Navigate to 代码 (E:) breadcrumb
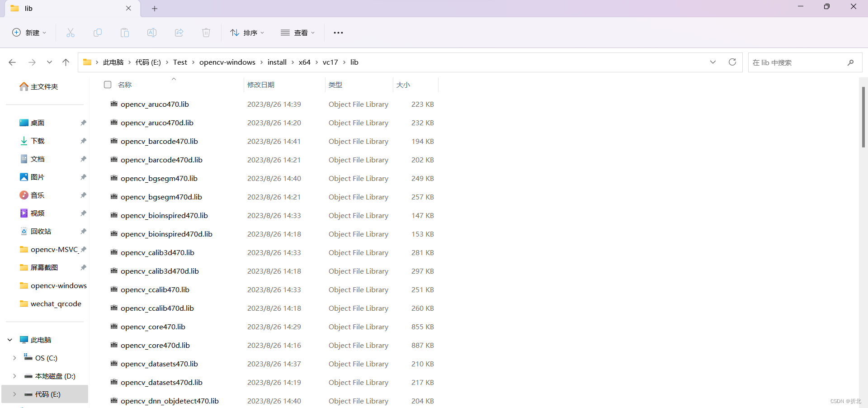This screenshot has height=408, width=868. click(x=148, y=62)
